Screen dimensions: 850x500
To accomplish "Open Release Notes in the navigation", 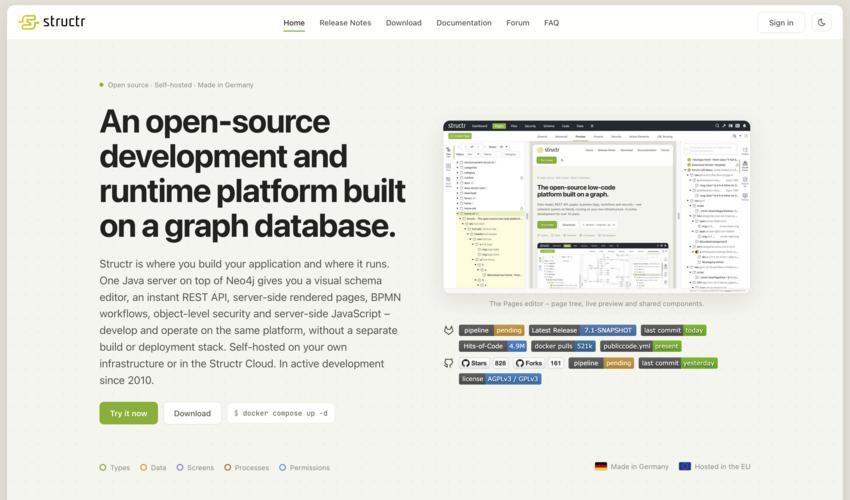I will pos(345,23).
